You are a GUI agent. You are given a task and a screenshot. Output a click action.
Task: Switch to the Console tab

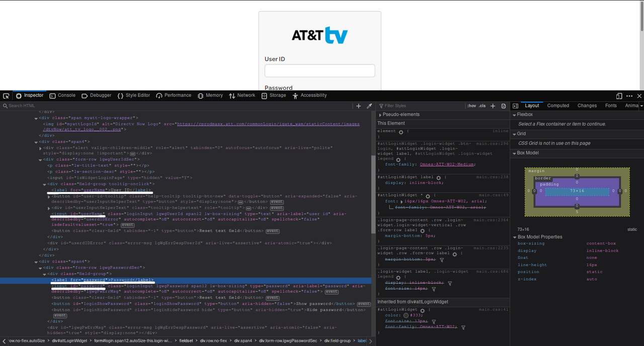62,96
